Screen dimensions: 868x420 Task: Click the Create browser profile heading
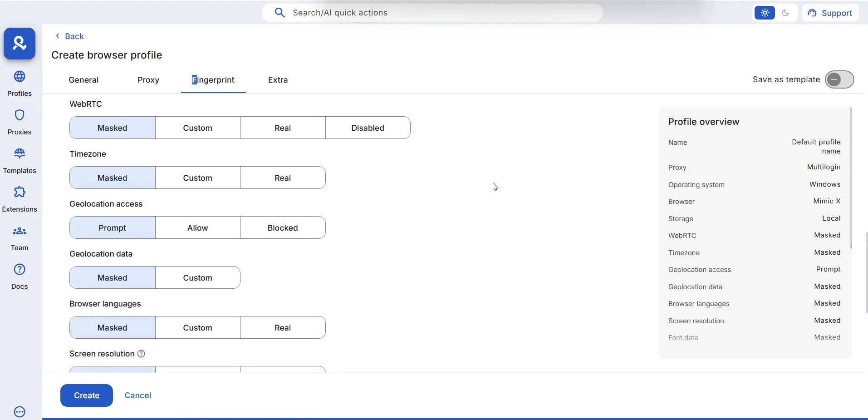pos(107,55)
